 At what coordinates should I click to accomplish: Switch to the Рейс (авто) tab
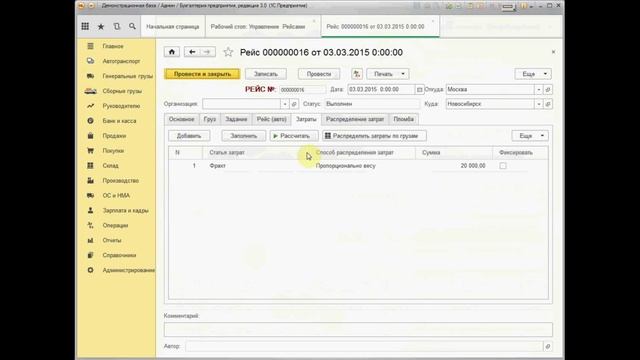271,119
